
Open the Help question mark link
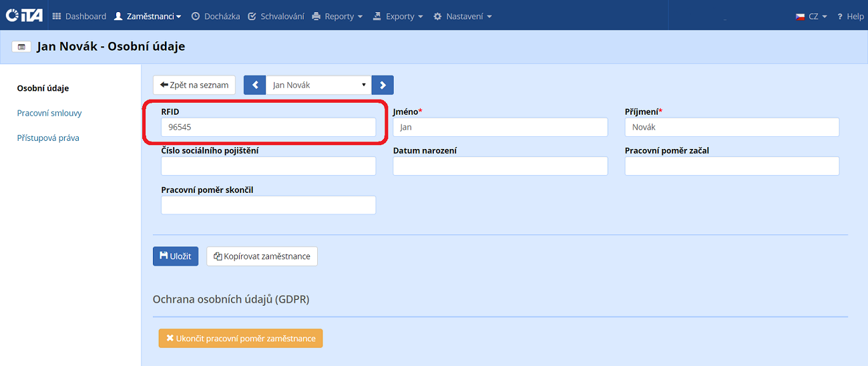[x=850, y=16]
